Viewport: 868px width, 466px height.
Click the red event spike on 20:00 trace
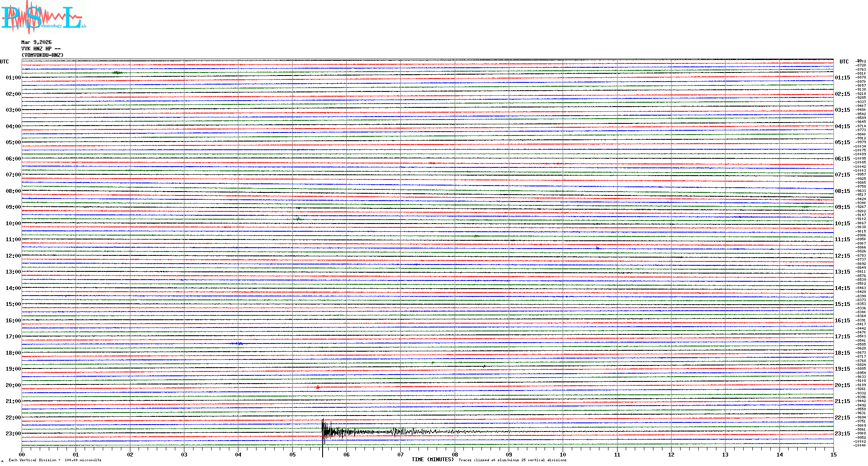pyautogui.click(x=318, y=387)
